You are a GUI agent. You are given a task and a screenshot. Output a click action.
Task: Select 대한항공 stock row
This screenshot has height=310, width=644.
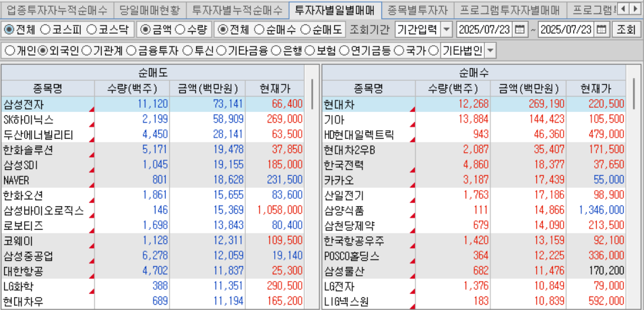[153, 272]
